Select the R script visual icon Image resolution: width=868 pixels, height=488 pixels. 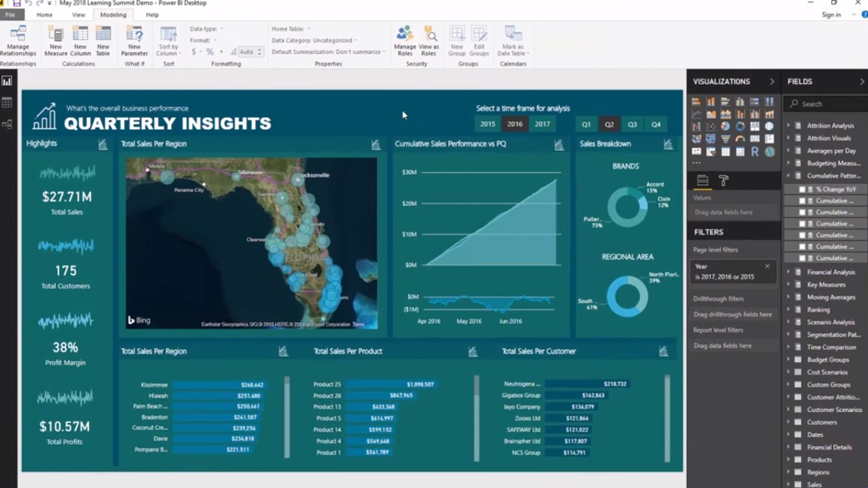point(755,151)
